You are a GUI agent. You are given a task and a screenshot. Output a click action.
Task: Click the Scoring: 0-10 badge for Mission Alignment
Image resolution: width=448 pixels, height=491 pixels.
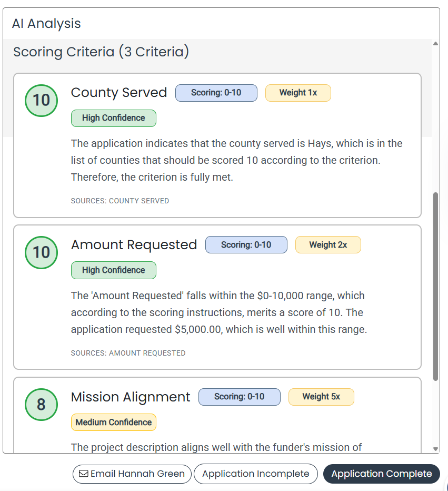tap(240, 397)
